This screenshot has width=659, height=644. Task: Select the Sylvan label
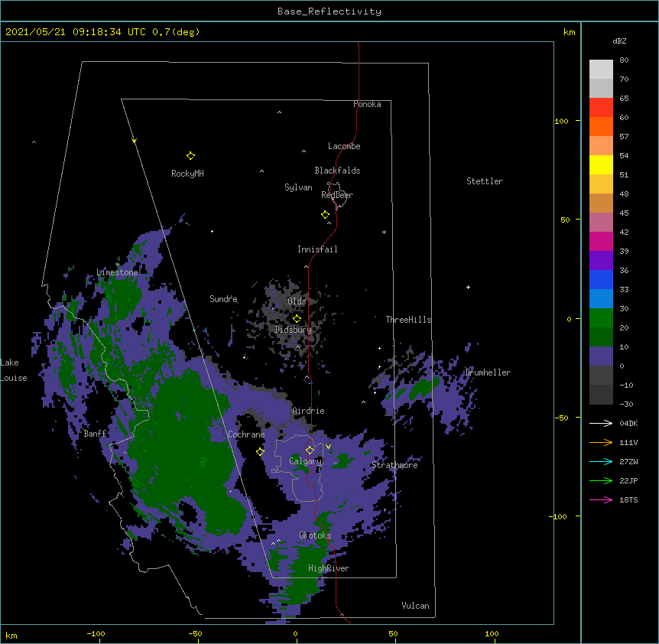(298, 187)
